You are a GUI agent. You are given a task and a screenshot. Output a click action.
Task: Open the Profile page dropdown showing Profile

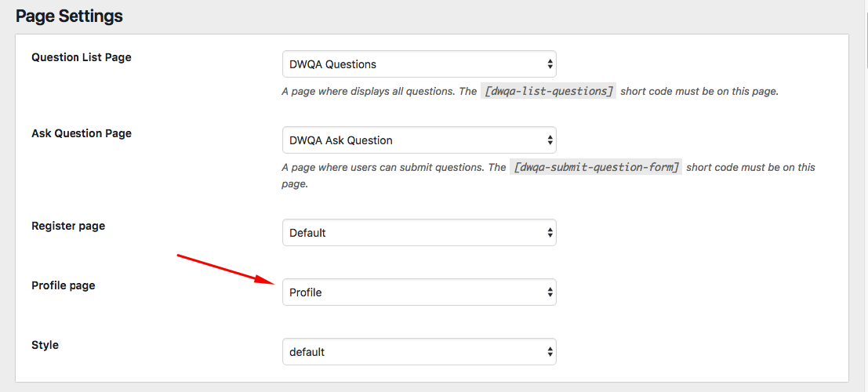[419, 292]
